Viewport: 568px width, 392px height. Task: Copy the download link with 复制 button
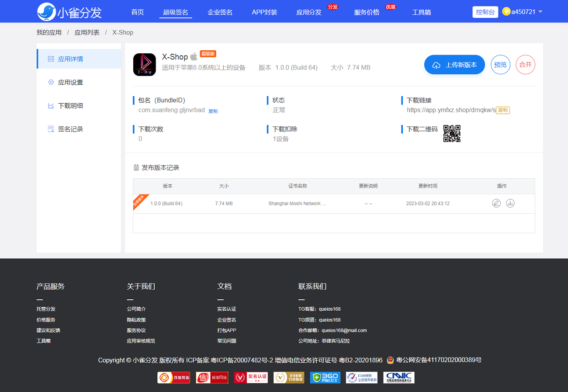503,110
